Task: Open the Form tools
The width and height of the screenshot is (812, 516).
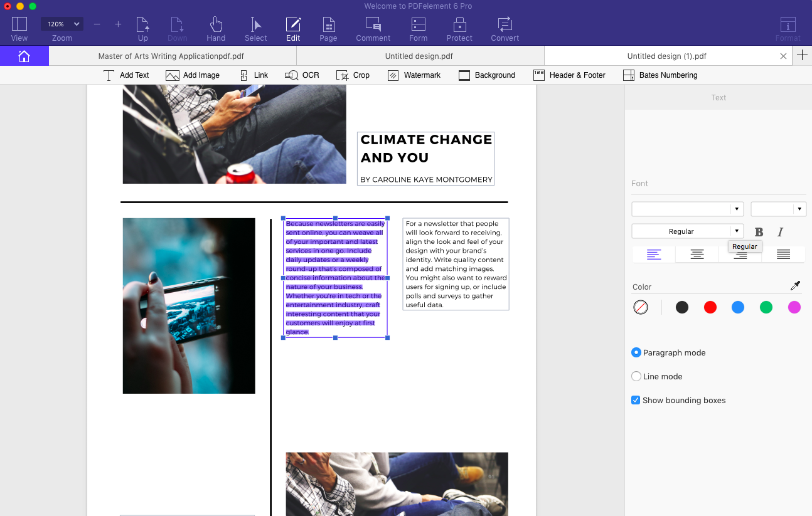Action: point(418,28)
